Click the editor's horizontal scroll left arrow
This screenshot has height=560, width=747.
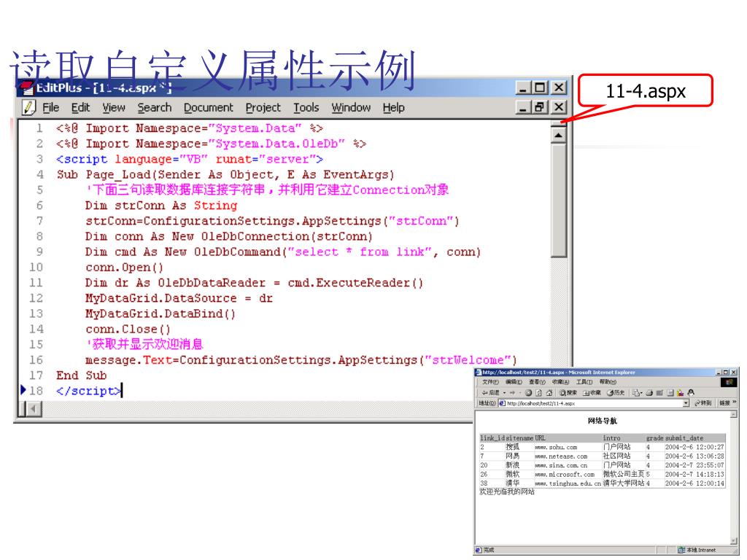tap(34, 408)
